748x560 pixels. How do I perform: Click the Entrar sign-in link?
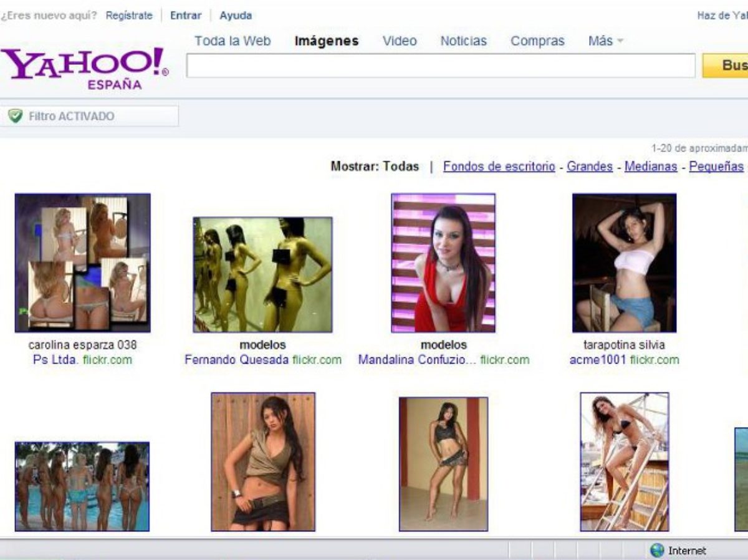(186, 16)
